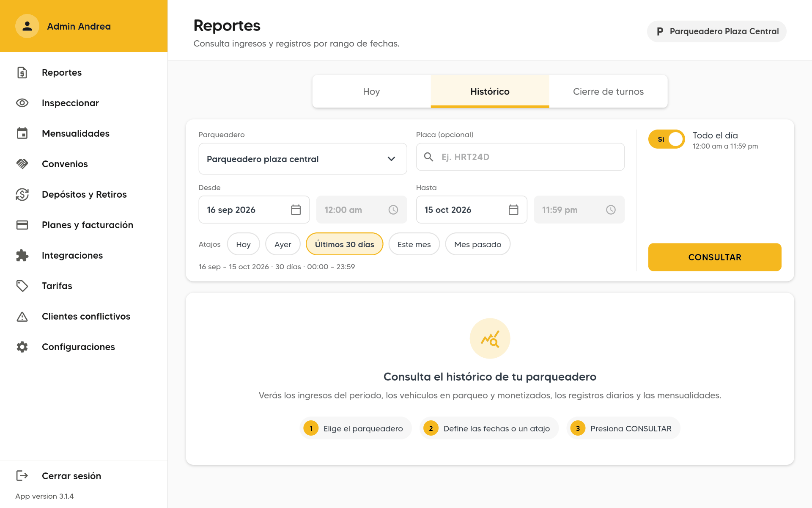Select the Histórico tab
This screenshot has height=508, width=812.
tap(490, 91)
